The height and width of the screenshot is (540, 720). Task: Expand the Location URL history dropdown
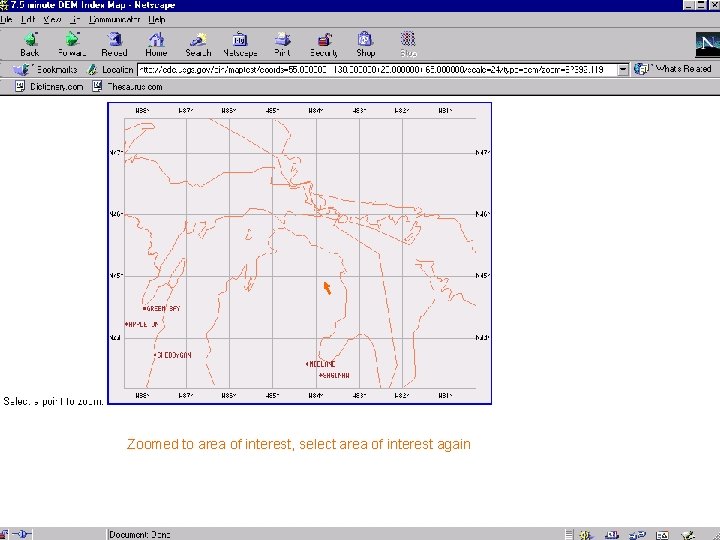click(623, 70)
